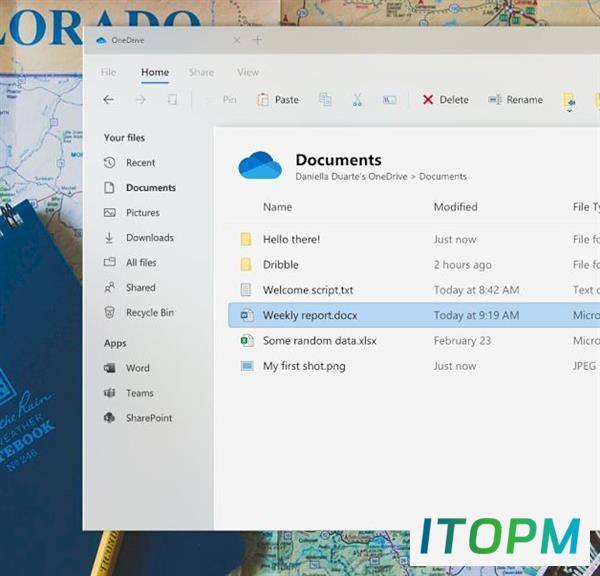This screenshot has height=576, width=600.
Task: Select Documents in the sidebar
Action: pos(140,188)
